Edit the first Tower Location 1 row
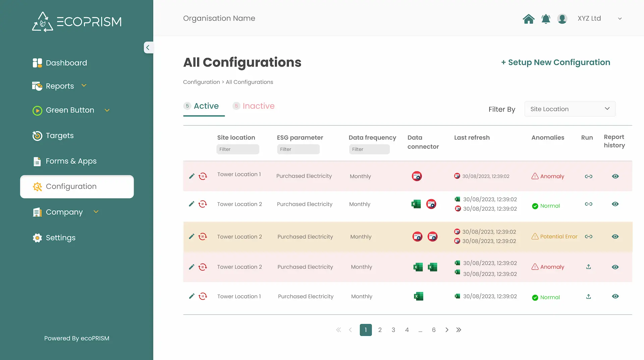 (192, 176)
